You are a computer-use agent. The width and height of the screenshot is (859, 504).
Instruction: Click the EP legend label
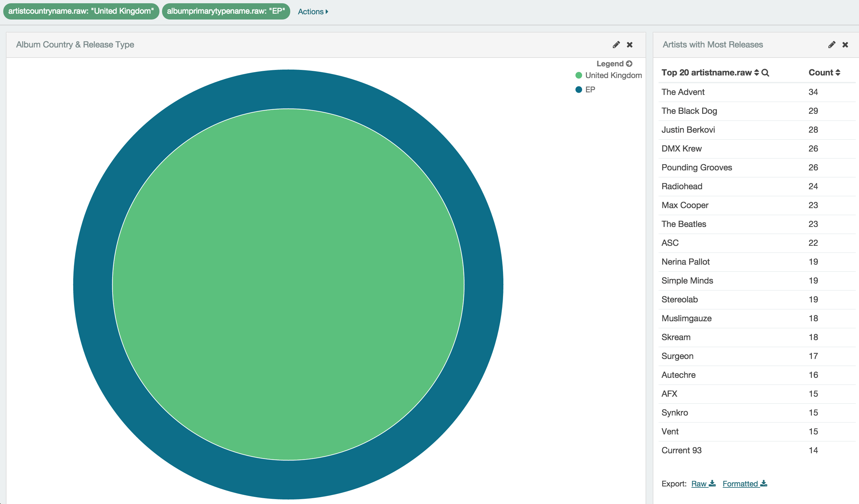(590, 89)
